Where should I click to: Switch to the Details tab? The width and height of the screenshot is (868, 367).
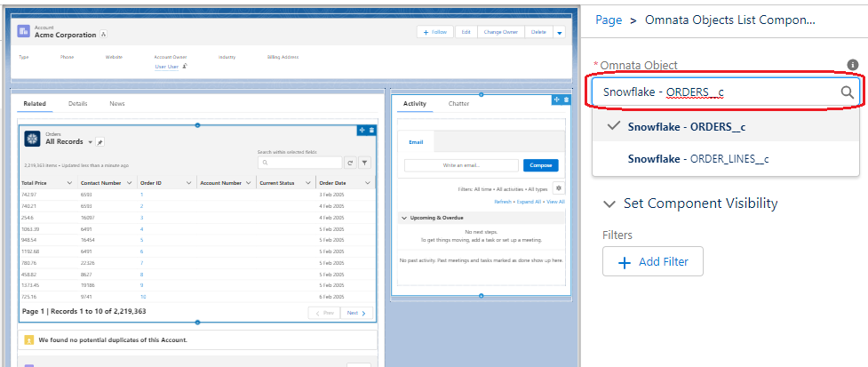click(78, 103)
